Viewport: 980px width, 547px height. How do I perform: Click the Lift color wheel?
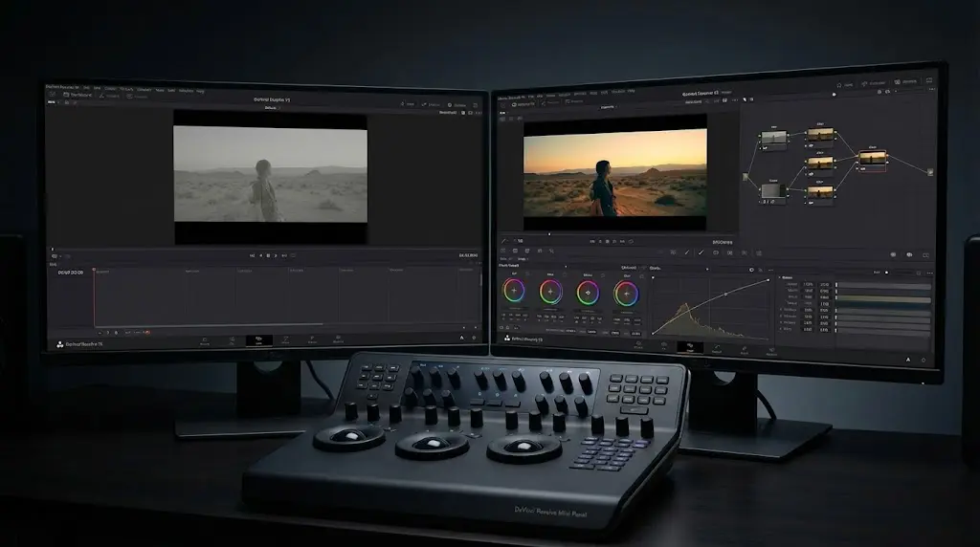coord(513,292)
